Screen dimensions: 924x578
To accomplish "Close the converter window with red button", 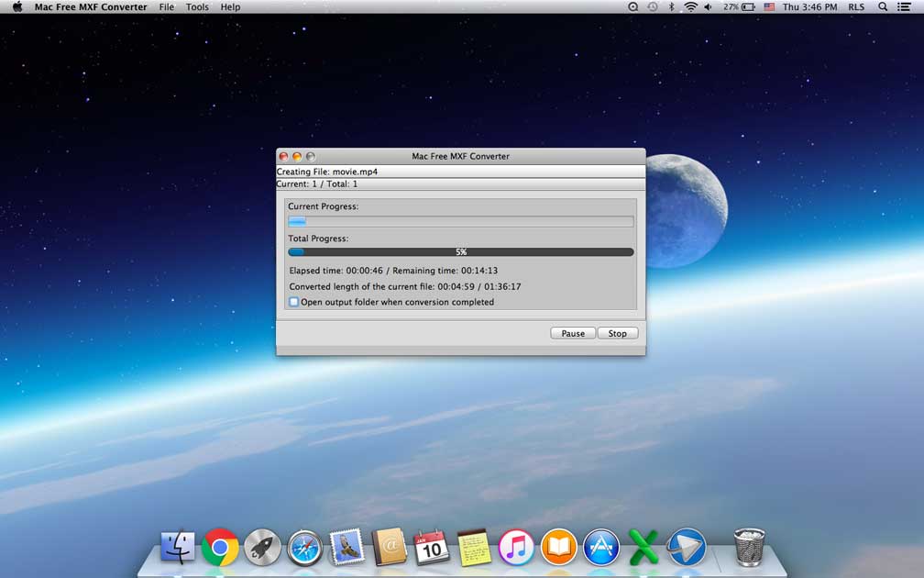I will 283,156.
